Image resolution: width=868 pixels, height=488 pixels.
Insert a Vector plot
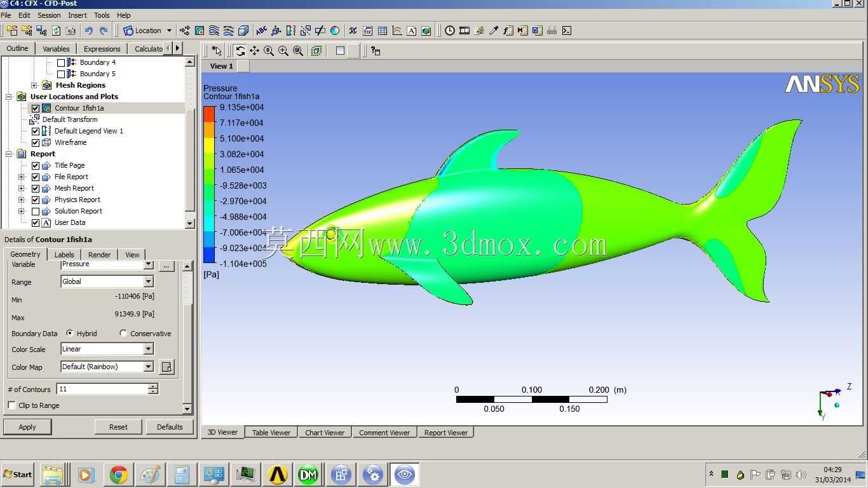[185, 30]
